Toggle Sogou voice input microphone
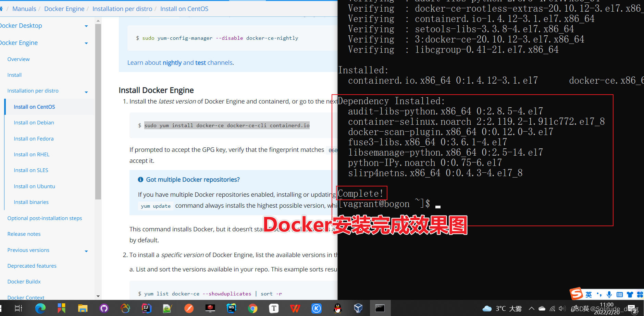 (609, 294)
